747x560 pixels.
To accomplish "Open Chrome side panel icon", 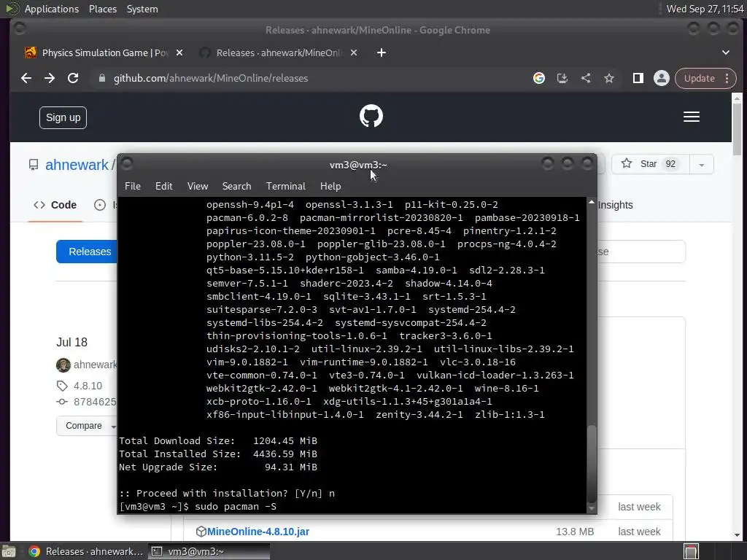I will tap(638, 78).
